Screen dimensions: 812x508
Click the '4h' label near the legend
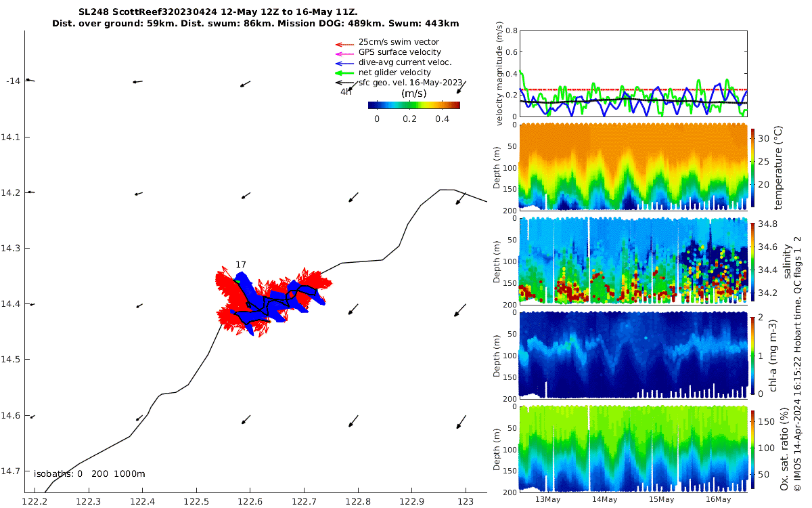click(346, 91)
